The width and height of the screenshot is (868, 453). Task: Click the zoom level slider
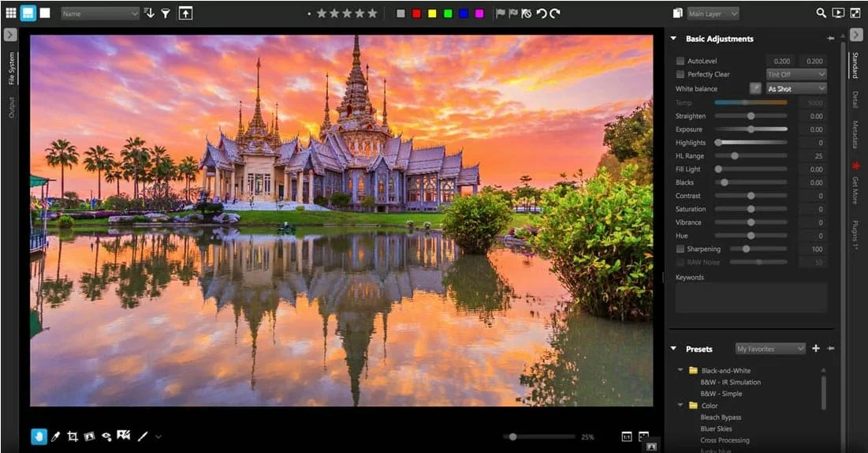[x=538, y=437]
